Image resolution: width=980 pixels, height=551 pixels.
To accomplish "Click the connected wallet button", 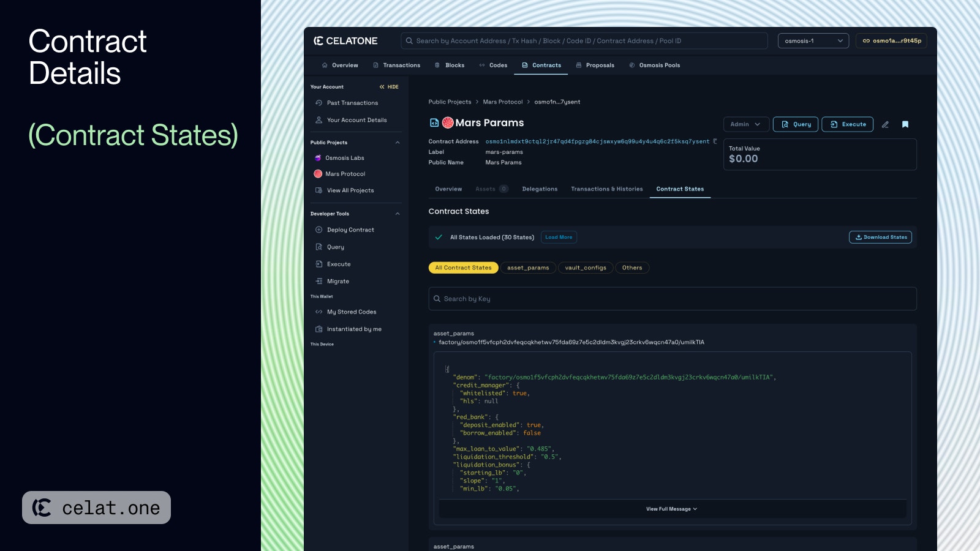I will (x=891, y=41).
